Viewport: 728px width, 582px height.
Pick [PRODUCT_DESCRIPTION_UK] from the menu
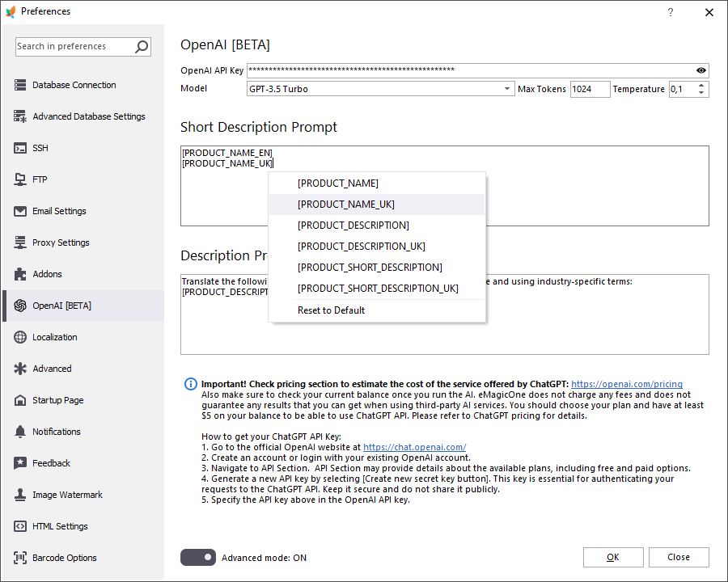[377, 246]
